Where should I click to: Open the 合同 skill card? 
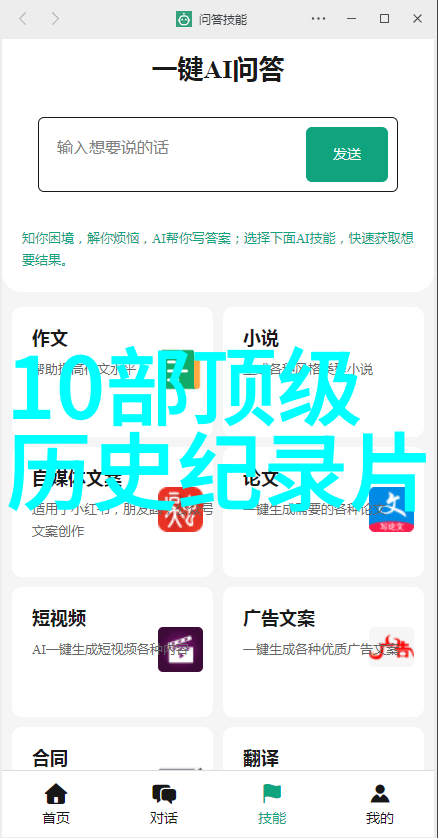tap(112, 748)
